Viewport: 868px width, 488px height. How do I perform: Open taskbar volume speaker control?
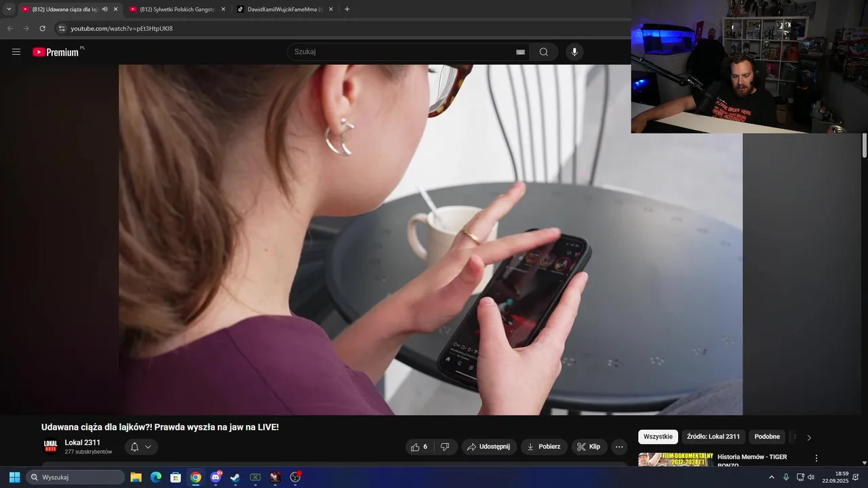click(811, 477)
